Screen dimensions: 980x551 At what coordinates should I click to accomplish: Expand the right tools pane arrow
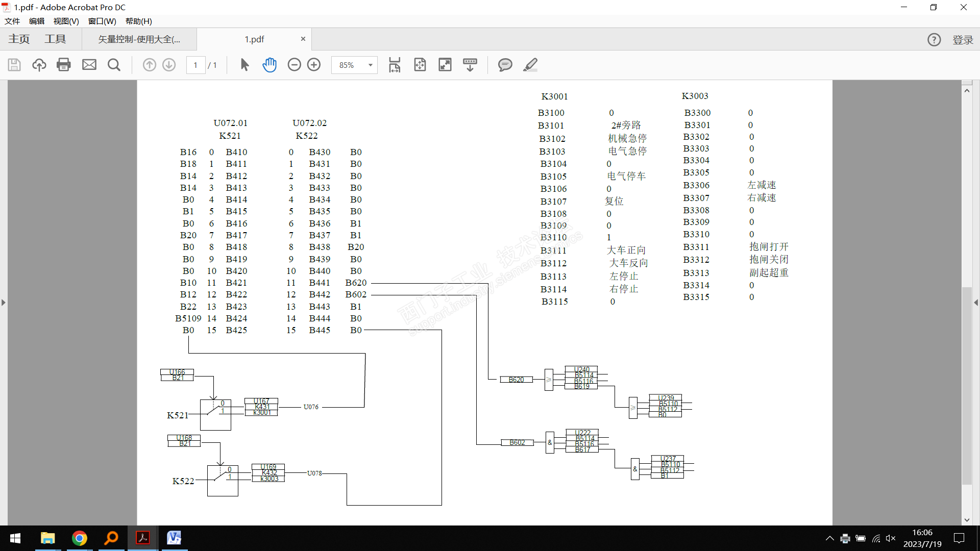[976, 303]
